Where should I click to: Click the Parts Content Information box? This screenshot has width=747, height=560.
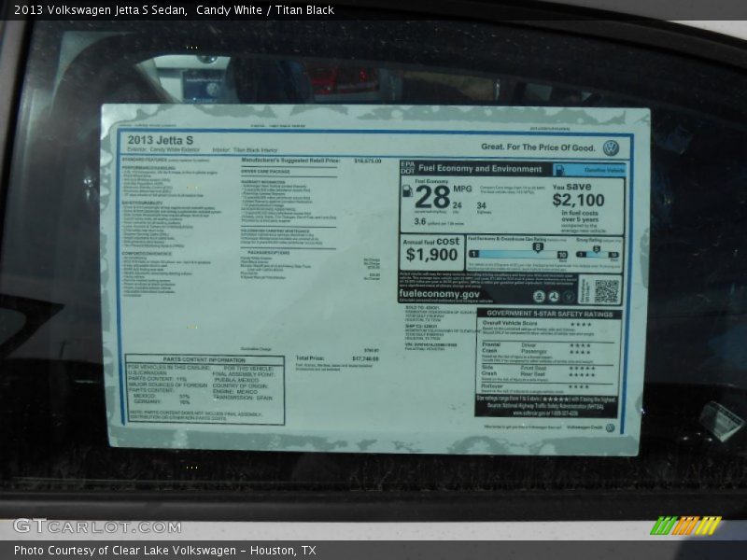tap(204, 389)
